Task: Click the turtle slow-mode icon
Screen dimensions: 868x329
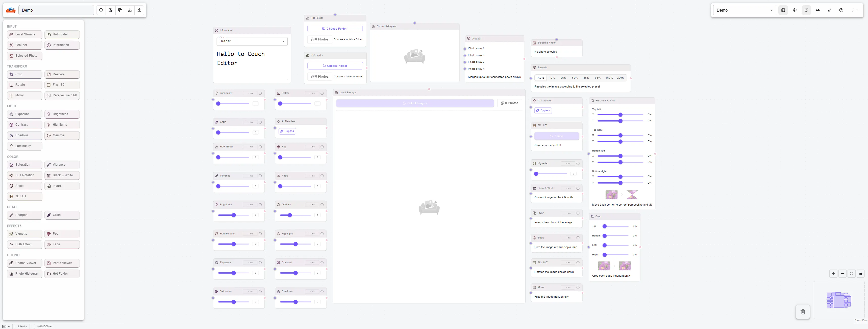Action: coord(818,10)
